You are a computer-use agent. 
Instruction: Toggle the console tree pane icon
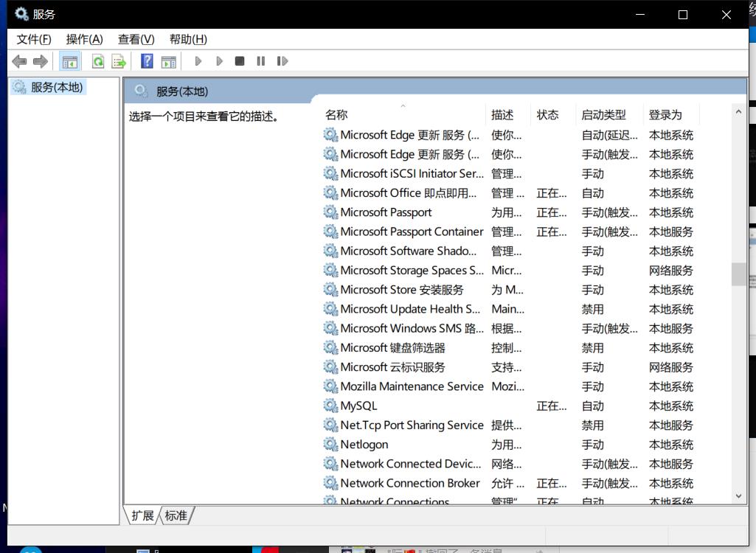(x=69, y=61)
